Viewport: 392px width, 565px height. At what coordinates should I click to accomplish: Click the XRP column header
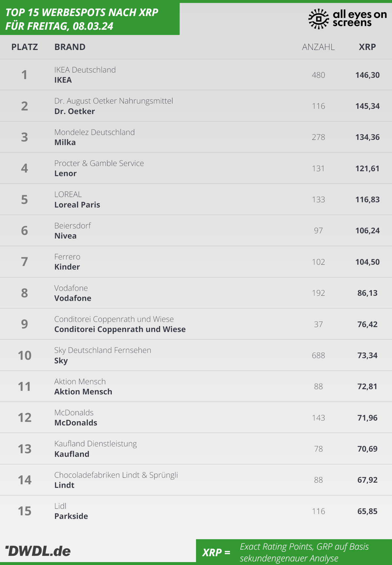pyautogui.click(x=367, y=47)
